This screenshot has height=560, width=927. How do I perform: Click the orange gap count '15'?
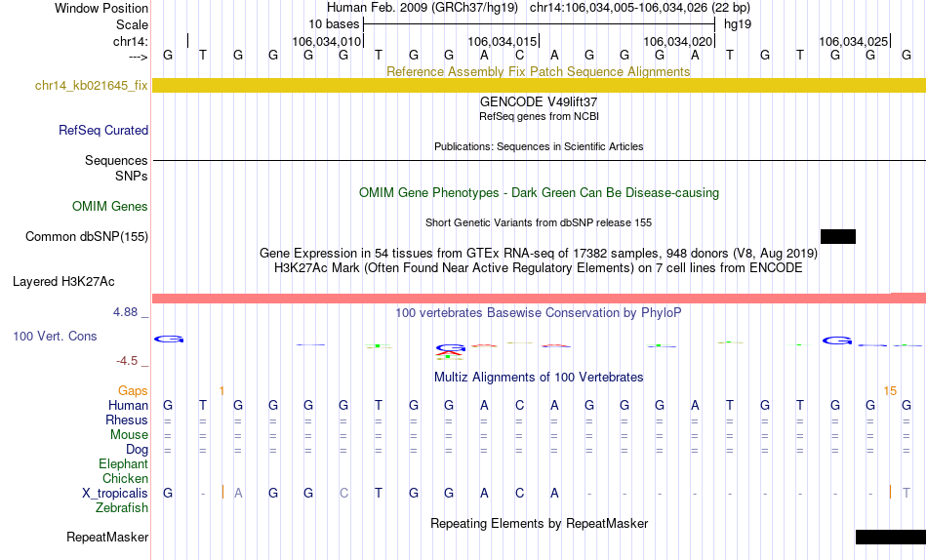coord(890,391)
